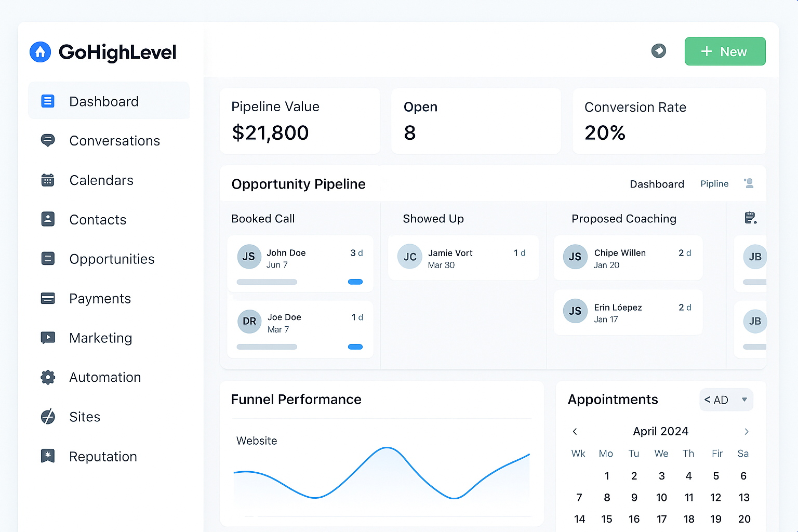This screenshot has width=798, height=532.
Task: Click the blue progress pill on Joe Doe's card
Action: tap(355, 347)
